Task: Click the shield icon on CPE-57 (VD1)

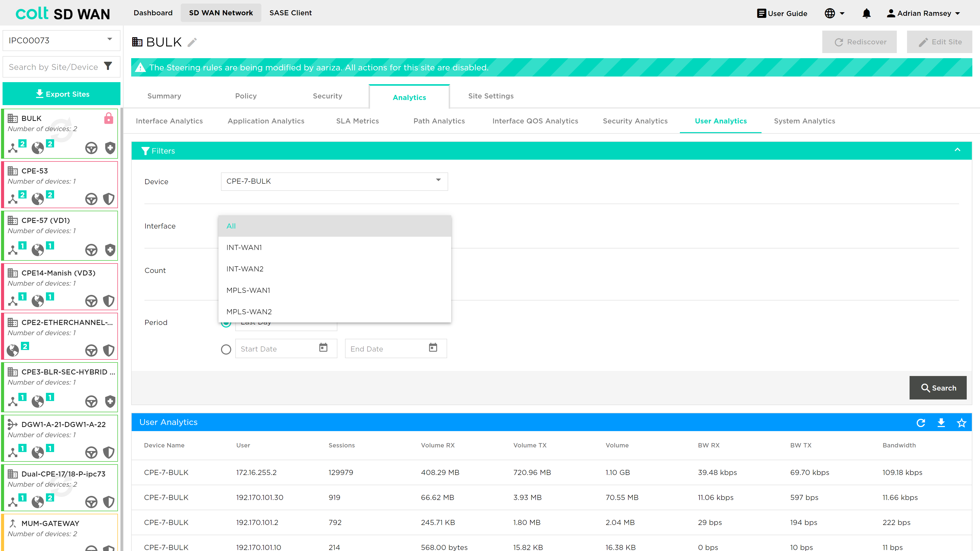Action: (110, 250)
